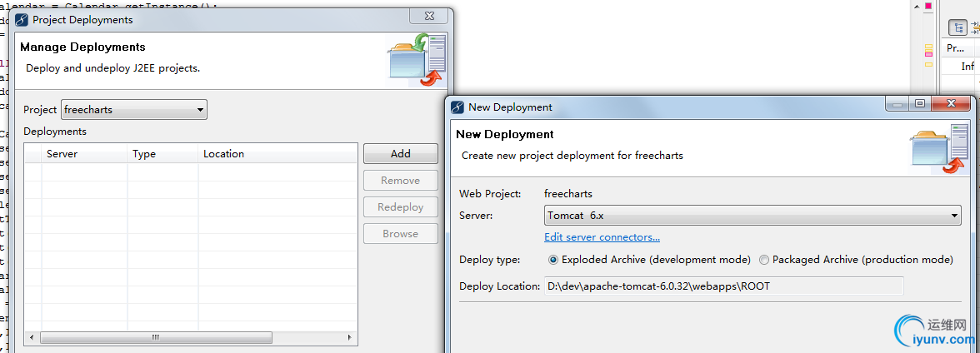Viewport: 980px width, 353px height.
Task: Open the Project combo box showing freecharts
Action: click(133, 109)
